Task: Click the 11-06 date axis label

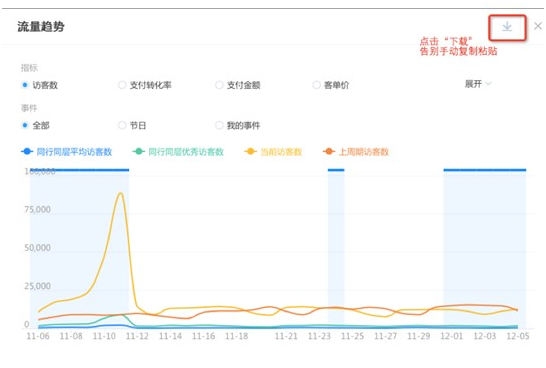Action: pyautogui.click(x=38, y=336)
